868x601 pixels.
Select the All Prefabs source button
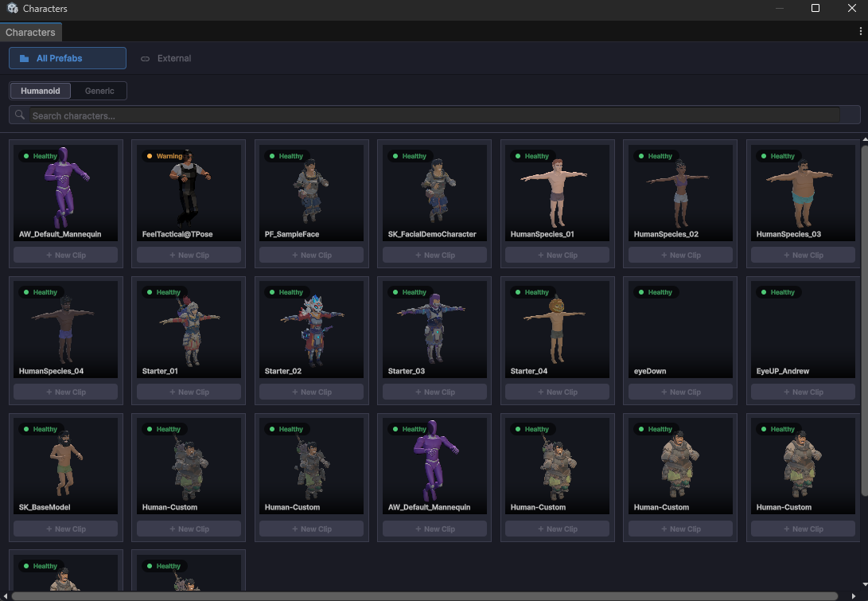pos(68,58)
